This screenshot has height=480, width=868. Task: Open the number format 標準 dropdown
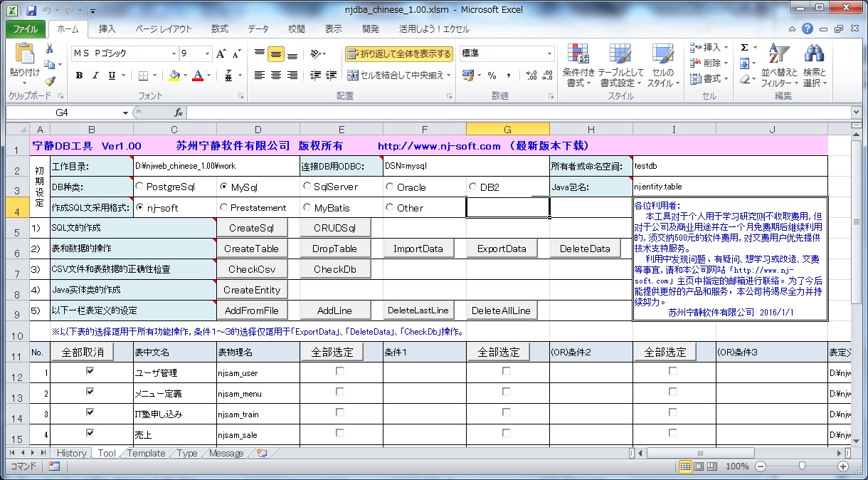point(549,54)
